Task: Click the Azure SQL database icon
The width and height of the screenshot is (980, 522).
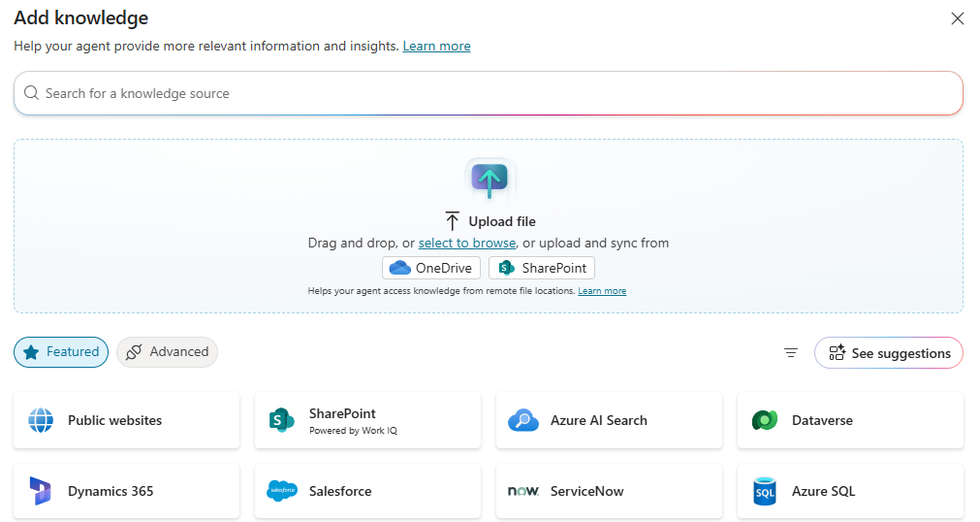Action: [x=765, y=491]
